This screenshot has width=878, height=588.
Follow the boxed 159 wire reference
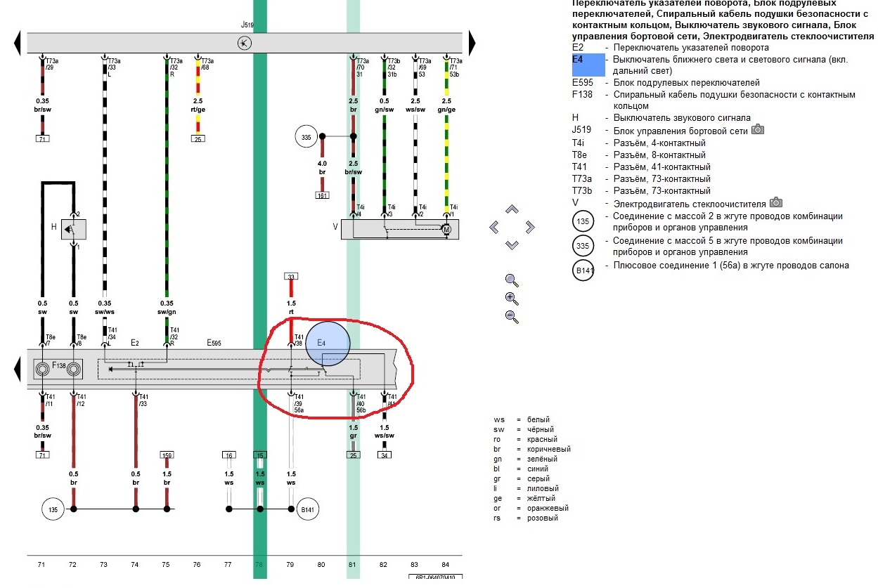167,455
